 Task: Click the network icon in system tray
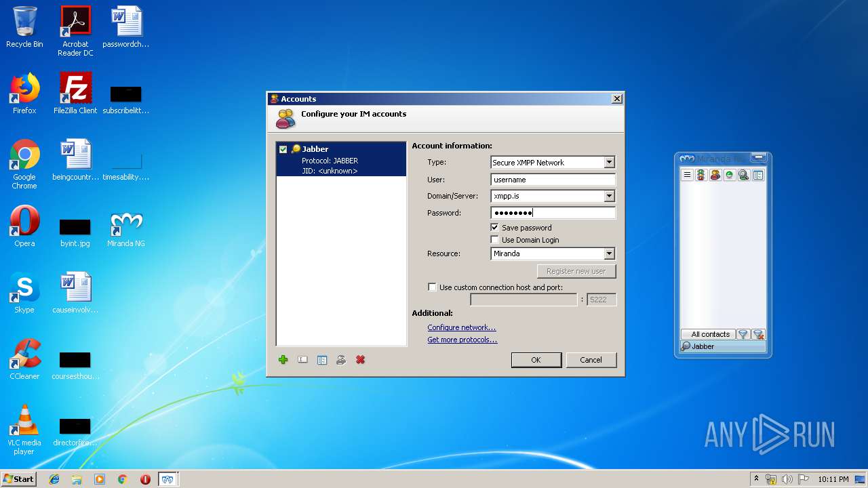tap(771, 479)
